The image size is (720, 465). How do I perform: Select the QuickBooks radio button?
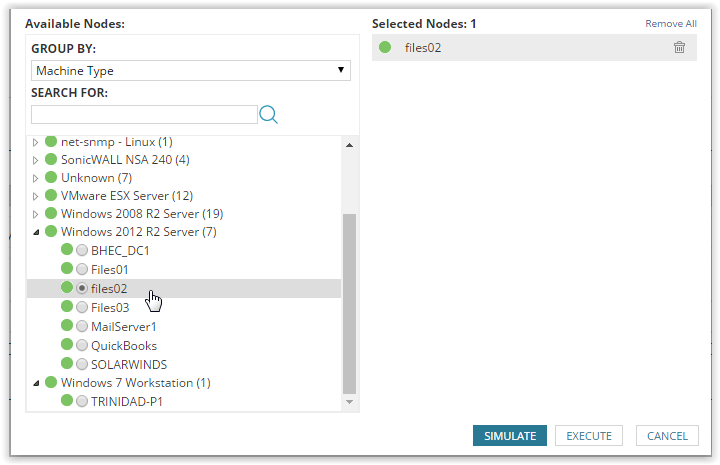[x=82, y=345]
